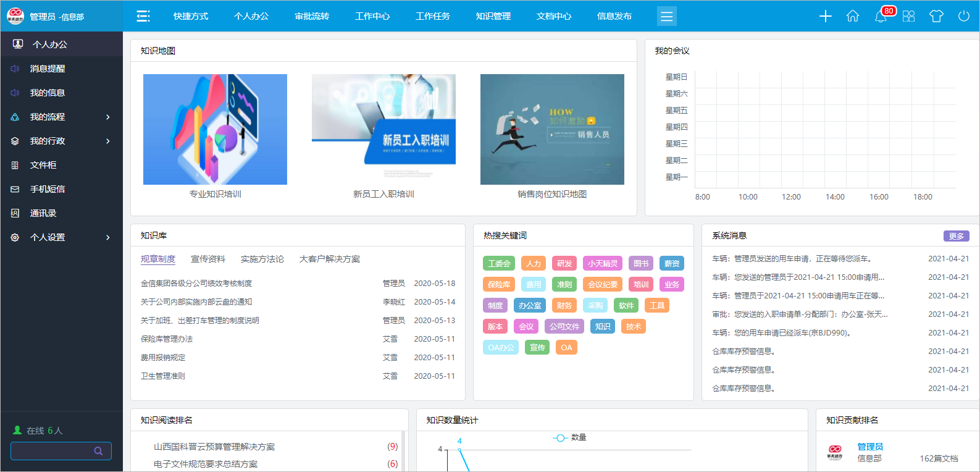
Task: Expand 我的流程 in the sidebar
Action: click(61, 117)
